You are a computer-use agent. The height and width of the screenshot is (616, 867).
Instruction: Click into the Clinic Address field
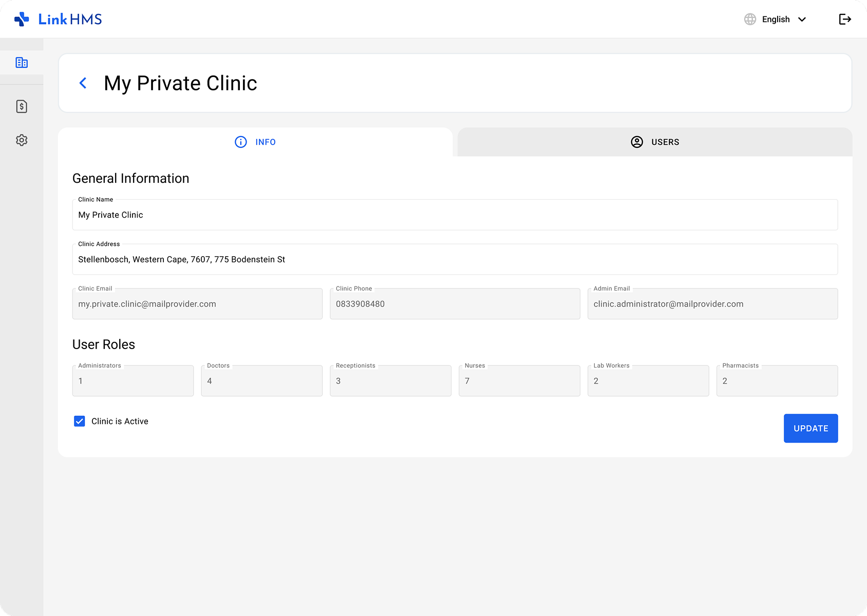pyautogui.click(x=455, y=259)
